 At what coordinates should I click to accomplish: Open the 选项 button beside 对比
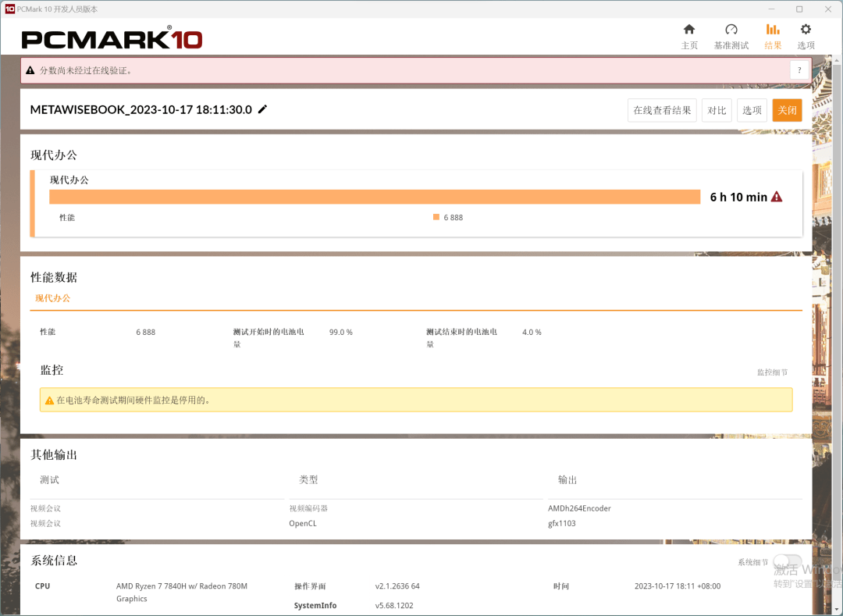[752, 110]
